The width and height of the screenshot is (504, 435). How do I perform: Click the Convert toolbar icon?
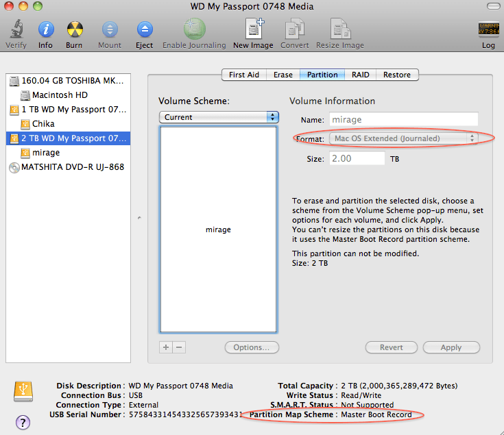294,29
